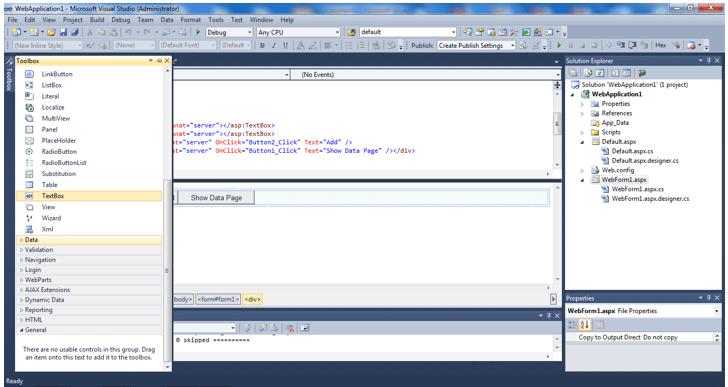Click the Alphabetical sort icon in Properties
This screenshot has height=387, width=728.
click(585, 325)
